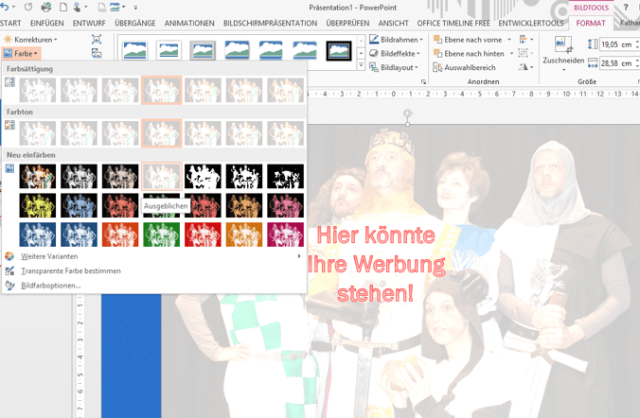The height and width of the screenshot is (418, 640).
Task: Open the EINFÜGEN ribbon tab
Action: click(x=47, y=23)
